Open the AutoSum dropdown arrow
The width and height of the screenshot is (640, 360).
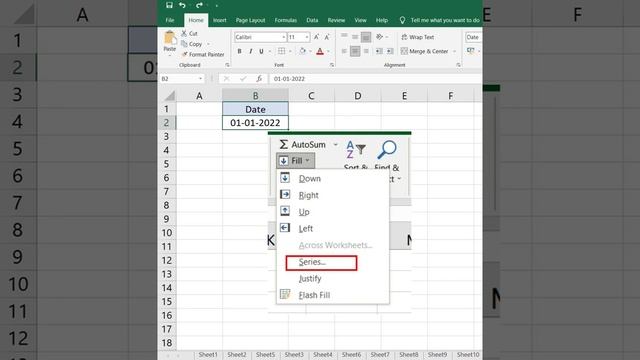coord(336,144)
